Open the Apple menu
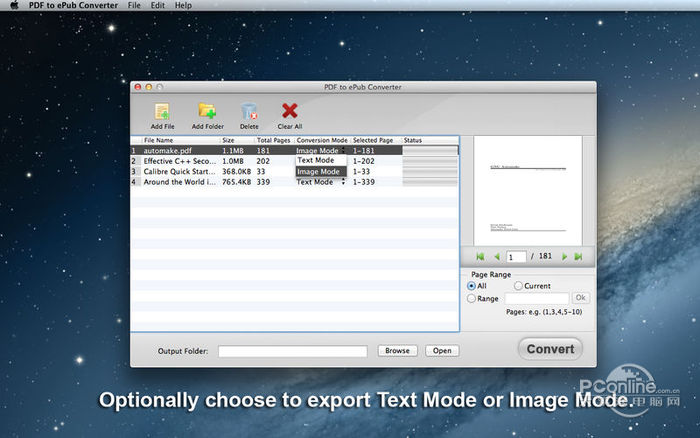This screenshot has width=700, height=438. tap(14, 5)
